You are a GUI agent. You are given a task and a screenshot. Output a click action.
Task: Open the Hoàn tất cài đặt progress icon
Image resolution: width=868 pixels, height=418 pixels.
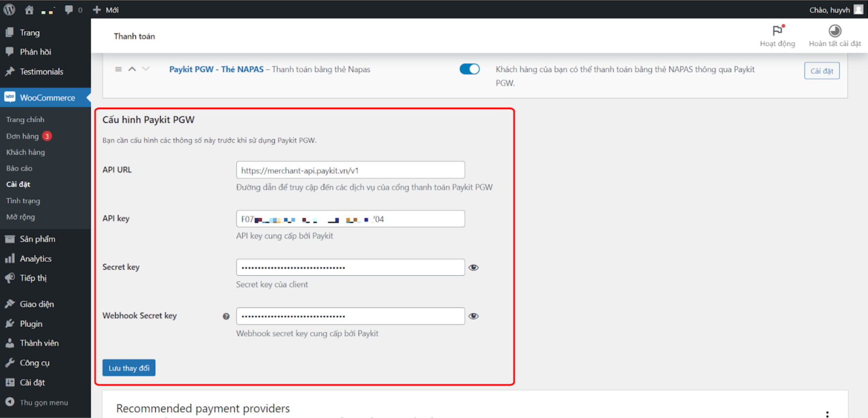(835, 31)
